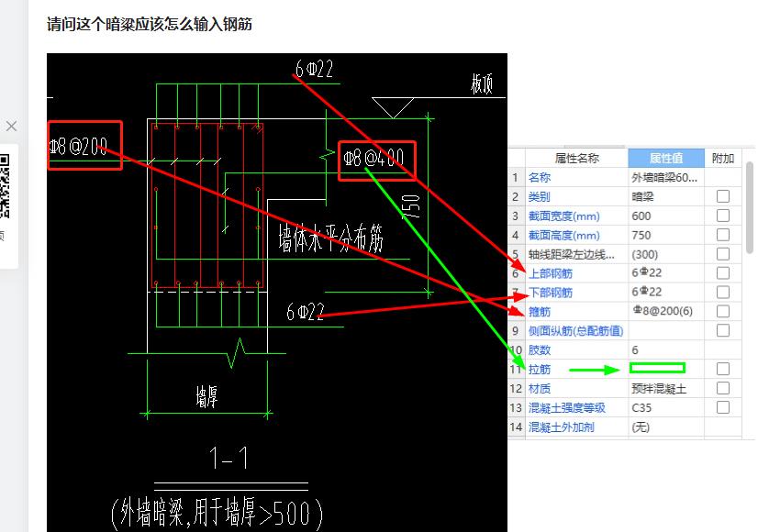Click the 暗梁 category value cell
Screen dimensions: 769x532
(666, 196)
